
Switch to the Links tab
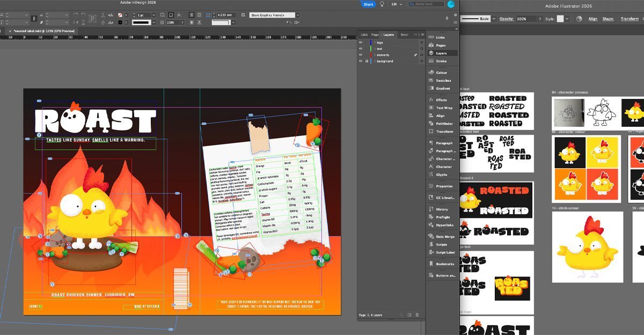[364, 34]
